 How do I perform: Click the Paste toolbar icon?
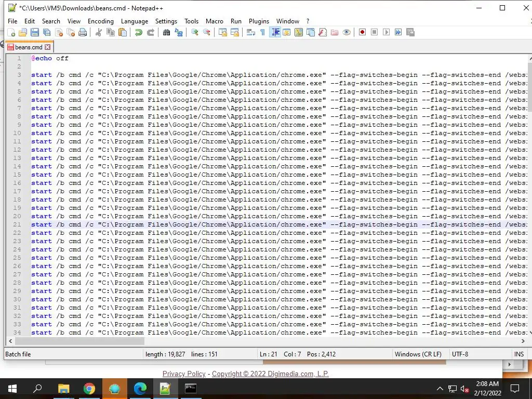click(123, 33)
